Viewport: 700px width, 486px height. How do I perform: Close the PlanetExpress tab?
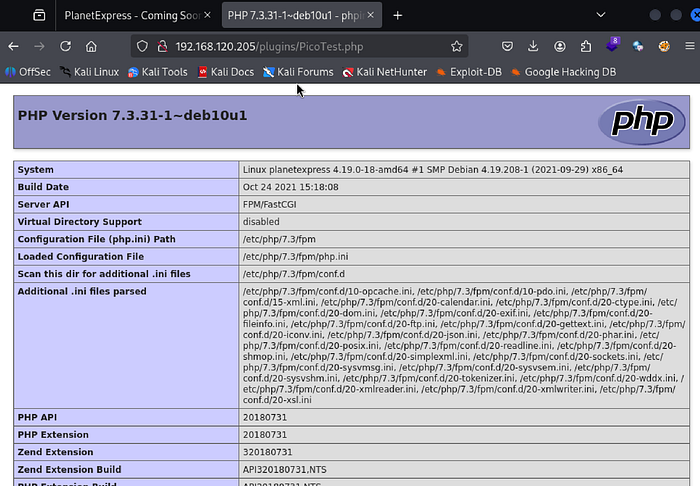coord(208,15)
